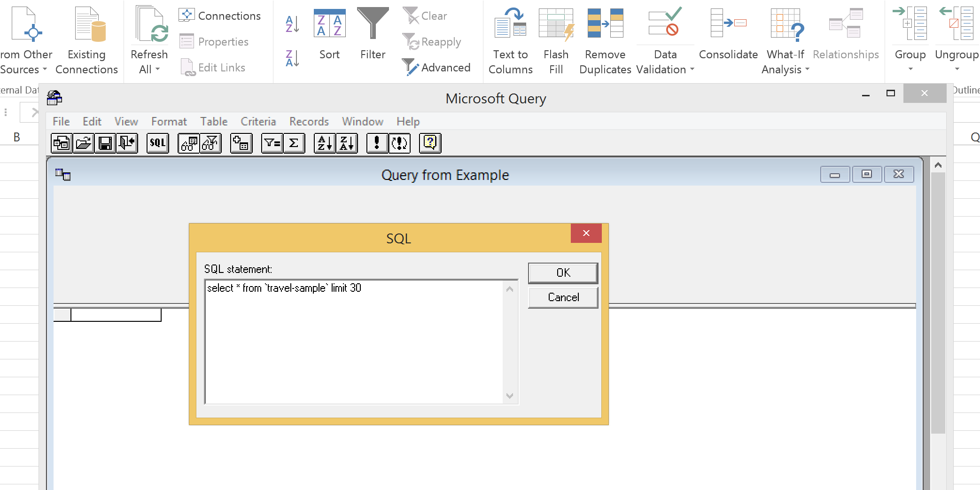
Task: Toggle the Show/Hide Criteria icon
Action: coord(210,143)
